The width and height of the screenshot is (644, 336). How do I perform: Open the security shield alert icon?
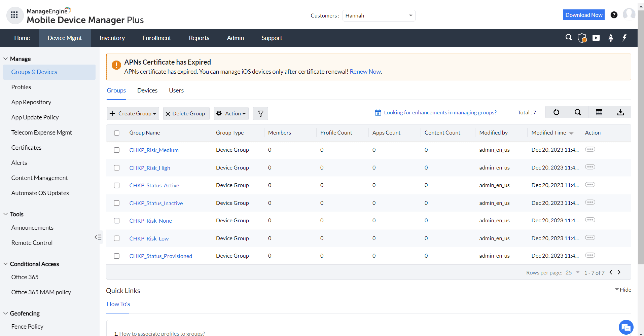click(582, 38)
